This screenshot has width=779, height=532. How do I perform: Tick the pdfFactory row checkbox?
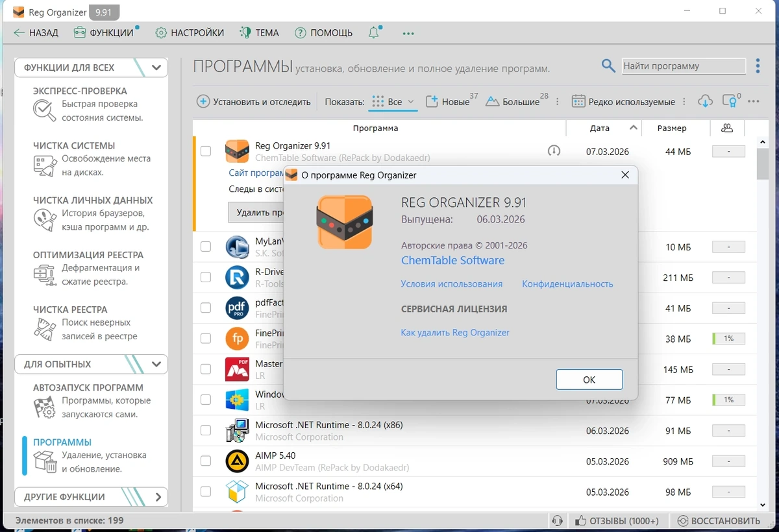206,308
